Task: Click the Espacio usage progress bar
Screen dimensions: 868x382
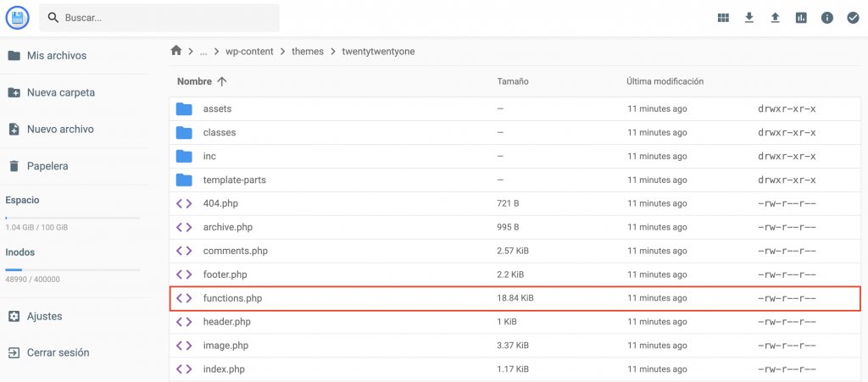Action: coord(73,218)
